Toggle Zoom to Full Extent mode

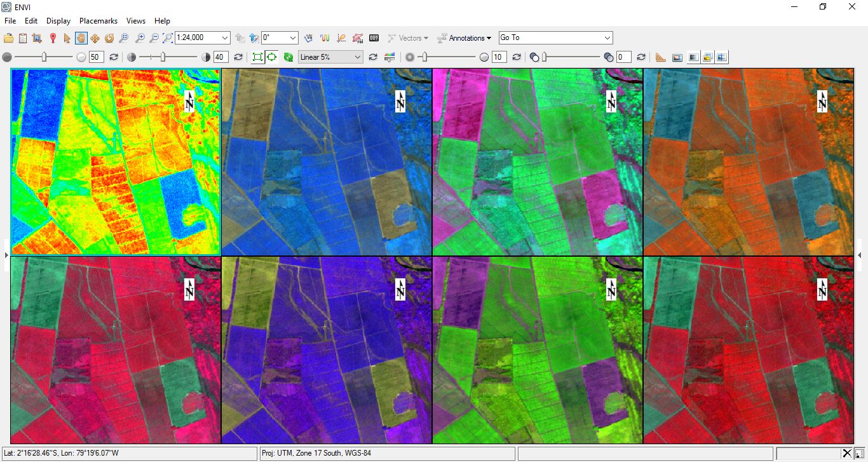coord(258,57)
